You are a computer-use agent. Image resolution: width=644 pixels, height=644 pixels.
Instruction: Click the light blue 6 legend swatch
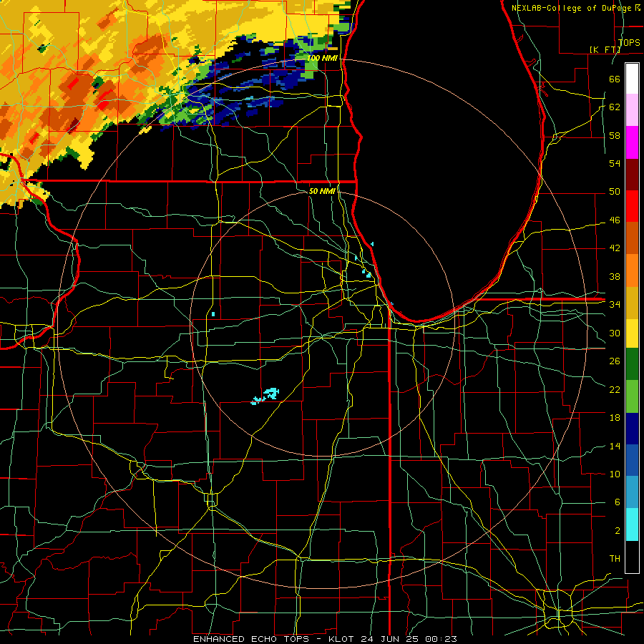632,492
